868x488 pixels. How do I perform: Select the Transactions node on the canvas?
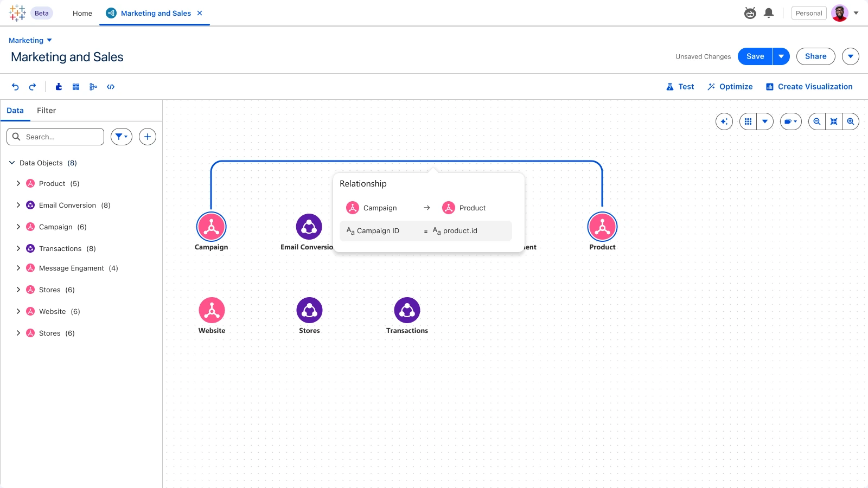coord(407,310)
